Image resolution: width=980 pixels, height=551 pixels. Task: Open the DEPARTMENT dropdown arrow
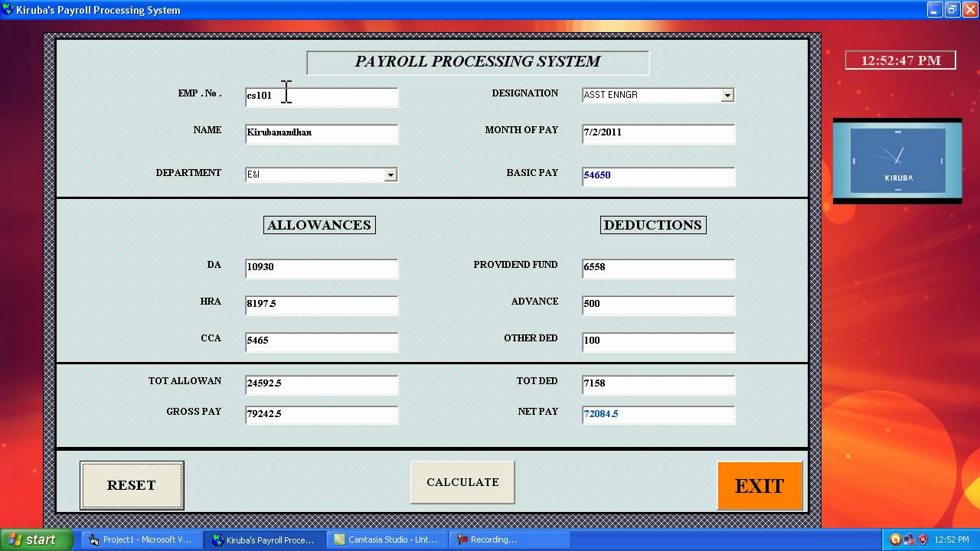(x=390, y=174)
